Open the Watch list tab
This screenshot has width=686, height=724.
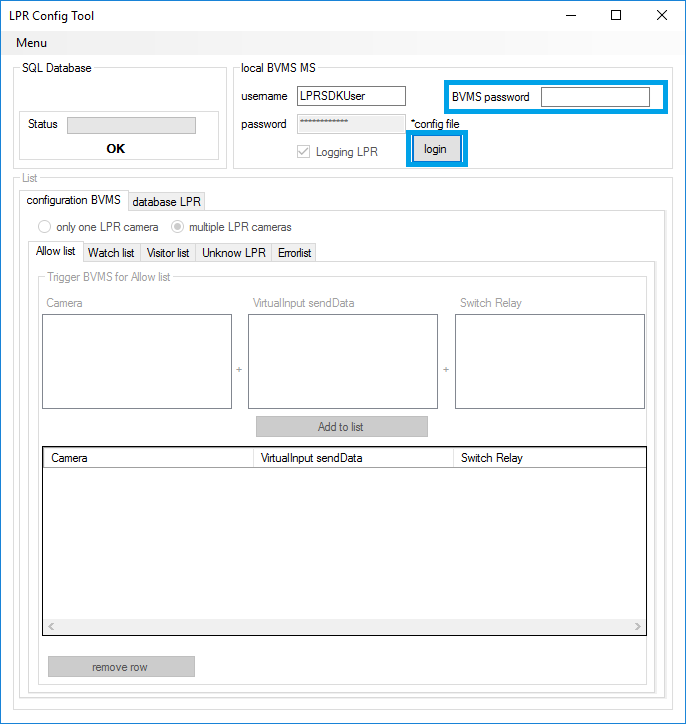[111, 253]
